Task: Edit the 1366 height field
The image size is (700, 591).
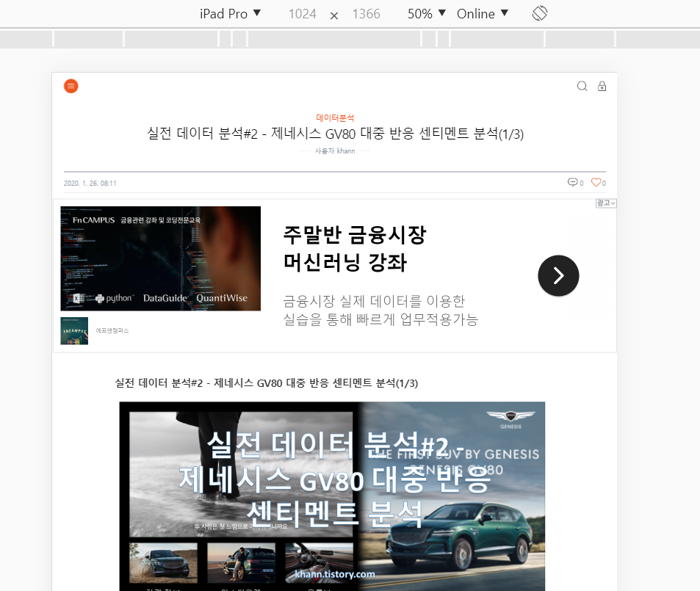Action: (366, 14)
